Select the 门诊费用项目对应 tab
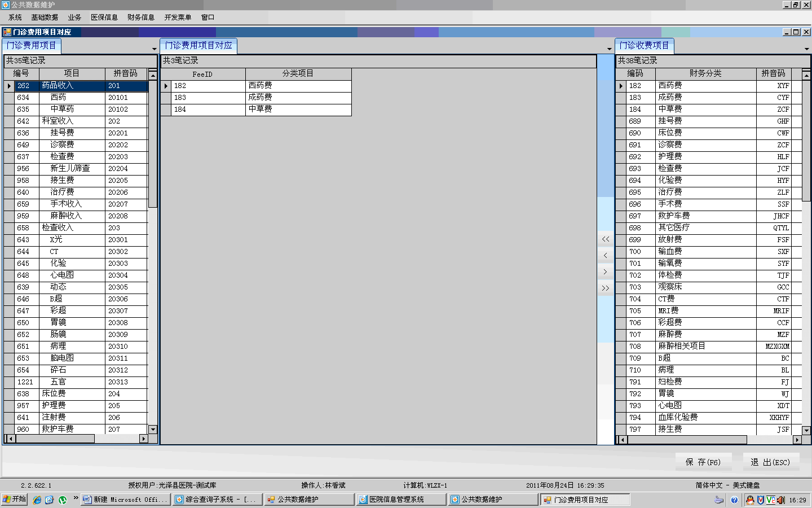Viewport: 812px width, 508px height. coord(198,46)
